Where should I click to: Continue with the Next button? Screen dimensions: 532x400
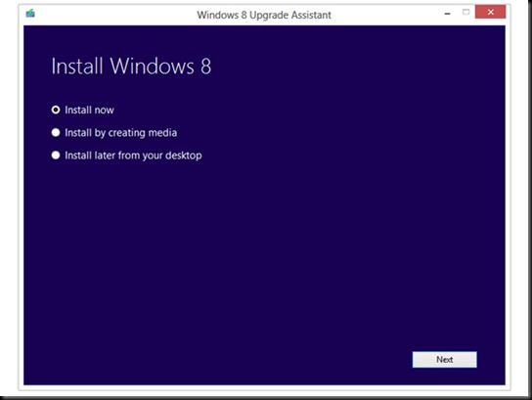444,359
